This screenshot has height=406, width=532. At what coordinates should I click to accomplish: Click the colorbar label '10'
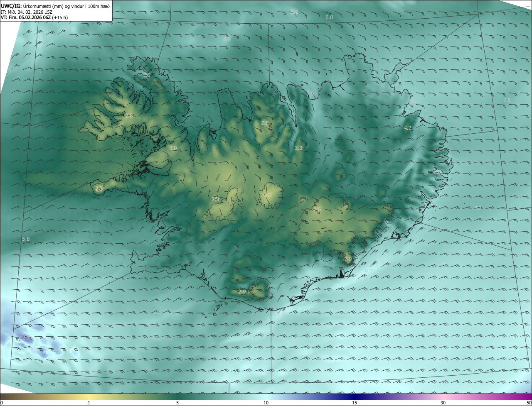(266, 403)
